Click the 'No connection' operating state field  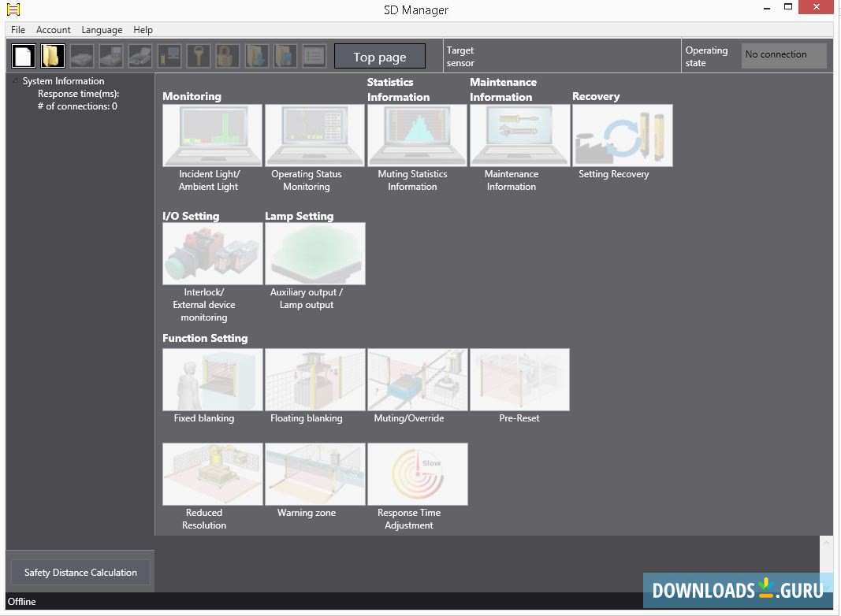click(x=783, y=56)
